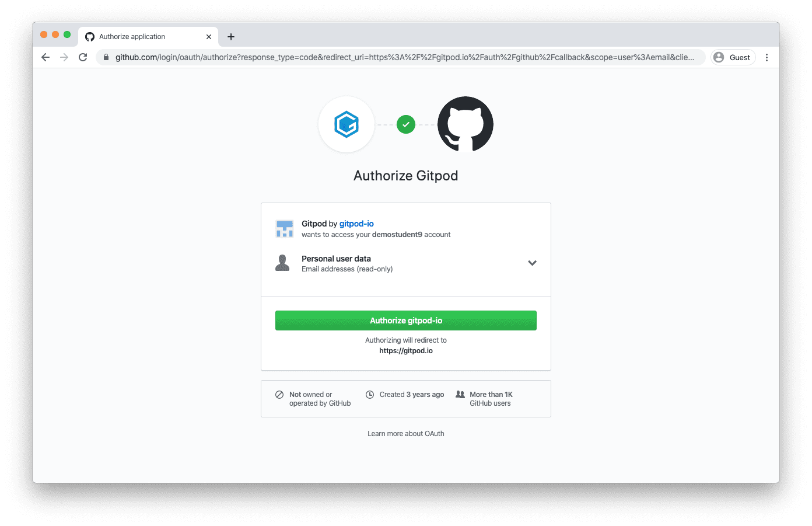Open the Chrome three-dot menu
Screen dimensions: 812x526
pos(766,57)
